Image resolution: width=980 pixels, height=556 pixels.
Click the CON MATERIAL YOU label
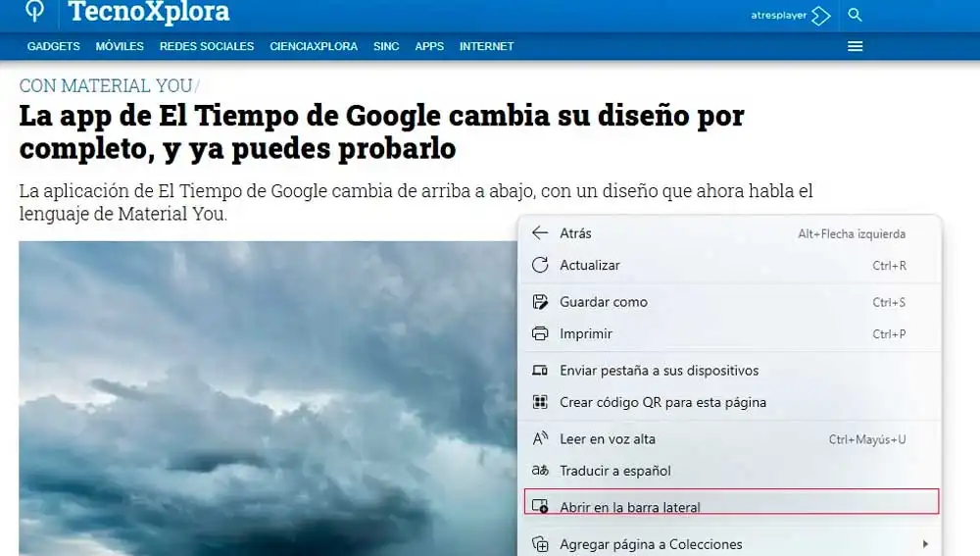tap(106, 85)
